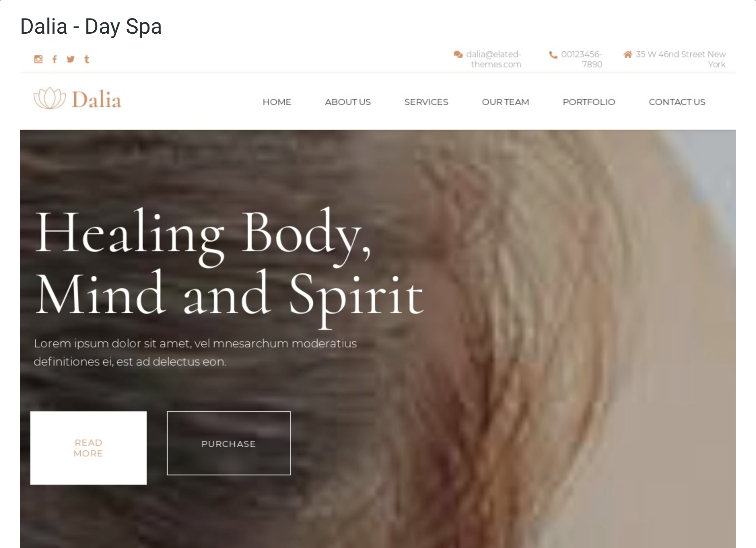Go to the Contact Us page

coord(677,102)
